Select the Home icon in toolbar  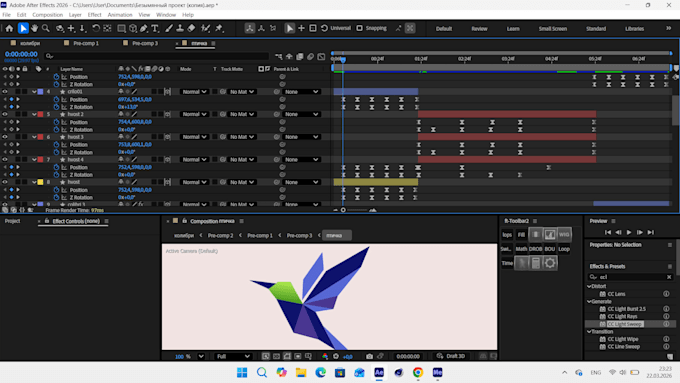9,29
